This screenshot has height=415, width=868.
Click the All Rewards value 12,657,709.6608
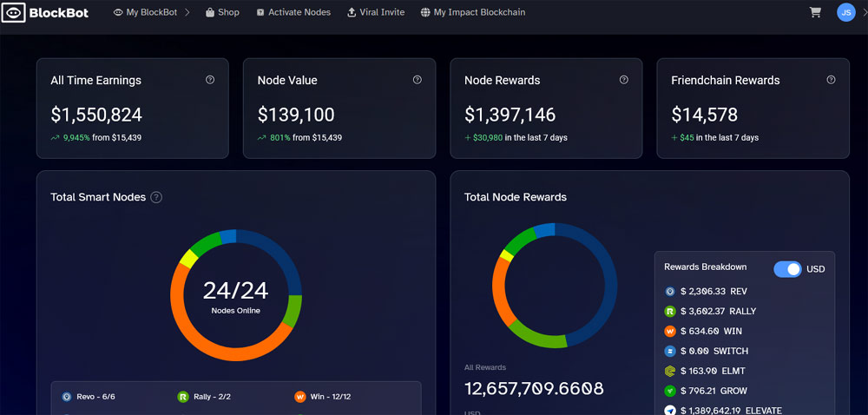pyautogui.click(x=534, y=388)
